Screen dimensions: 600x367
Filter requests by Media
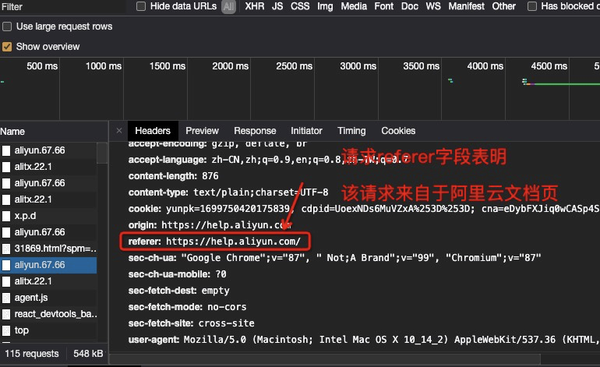pyautogui.click(x=354, y=7)
